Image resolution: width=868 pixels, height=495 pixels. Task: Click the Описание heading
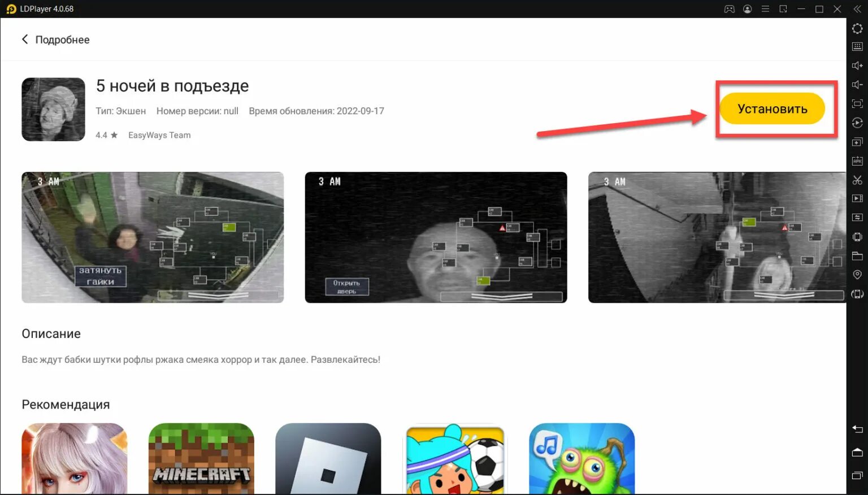pos(51,334)
